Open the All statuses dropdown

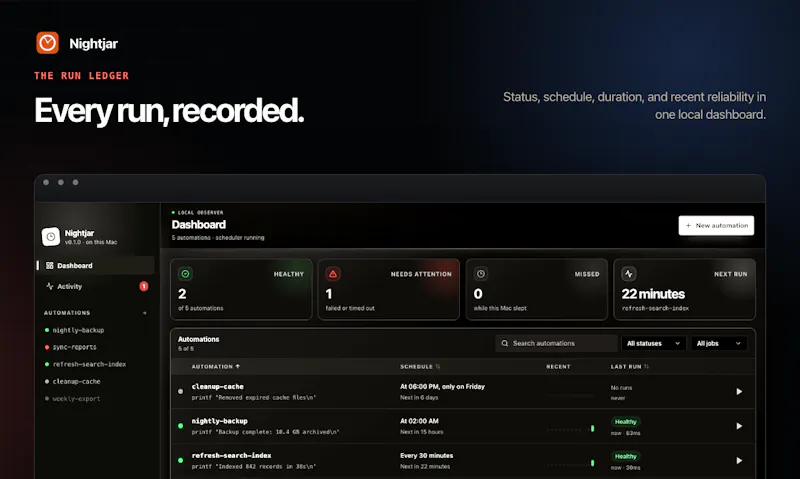click(x=654, y=343)
